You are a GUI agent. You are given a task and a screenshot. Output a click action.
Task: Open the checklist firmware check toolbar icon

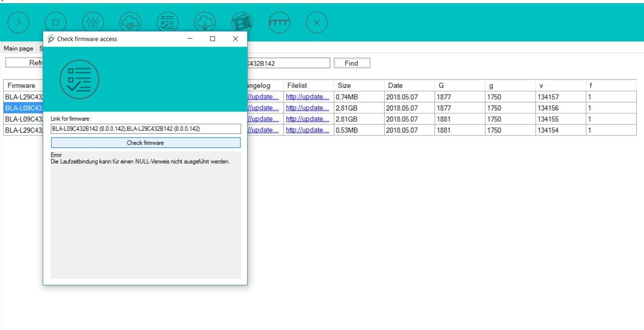click(x=168, y=23)
